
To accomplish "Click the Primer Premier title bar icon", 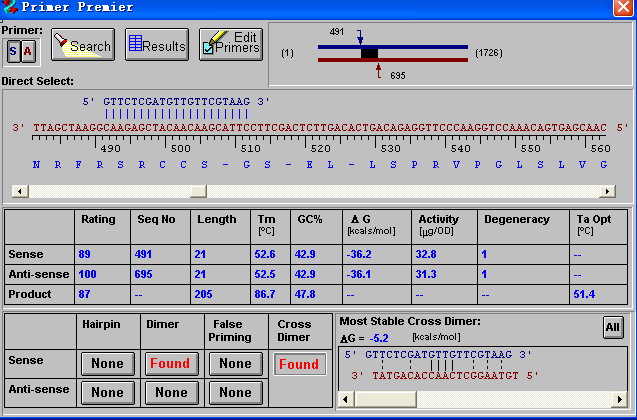I will click(9, 7).
